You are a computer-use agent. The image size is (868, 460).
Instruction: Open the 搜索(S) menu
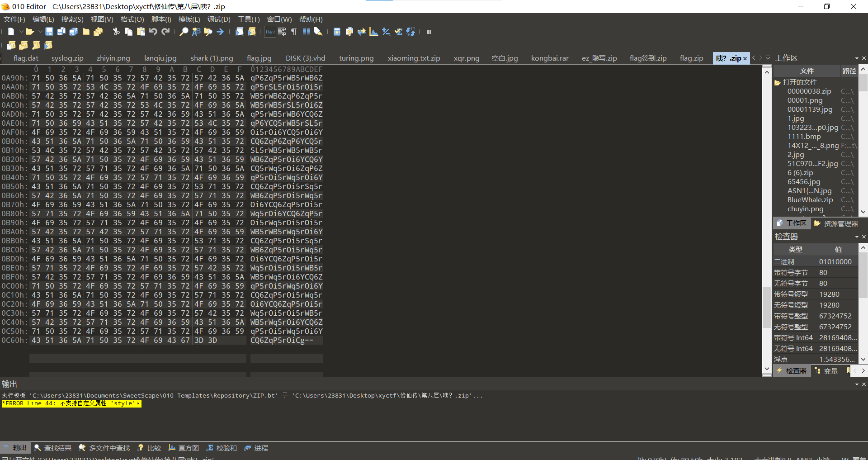72,19
